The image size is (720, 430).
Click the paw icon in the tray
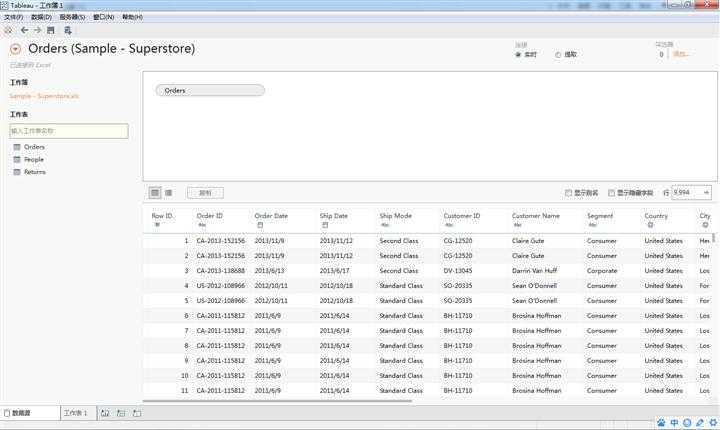click(661, 423)
